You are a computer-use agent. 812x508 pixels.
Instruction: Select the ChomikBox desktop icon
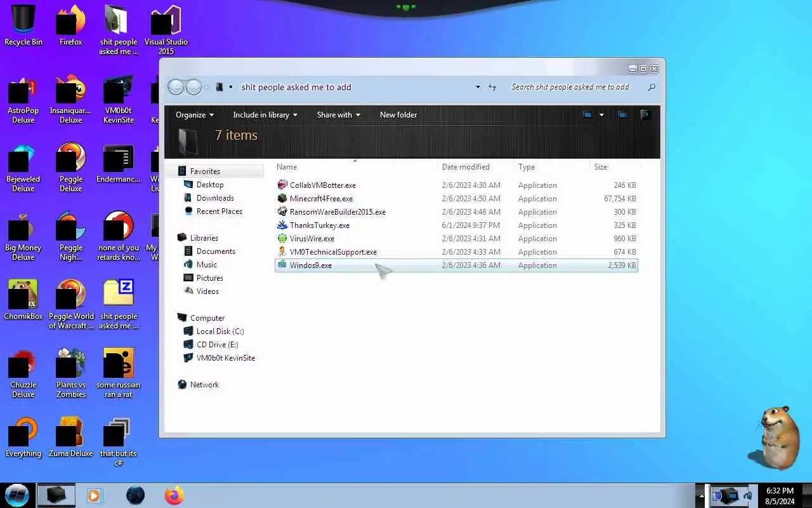click(23, 300)
